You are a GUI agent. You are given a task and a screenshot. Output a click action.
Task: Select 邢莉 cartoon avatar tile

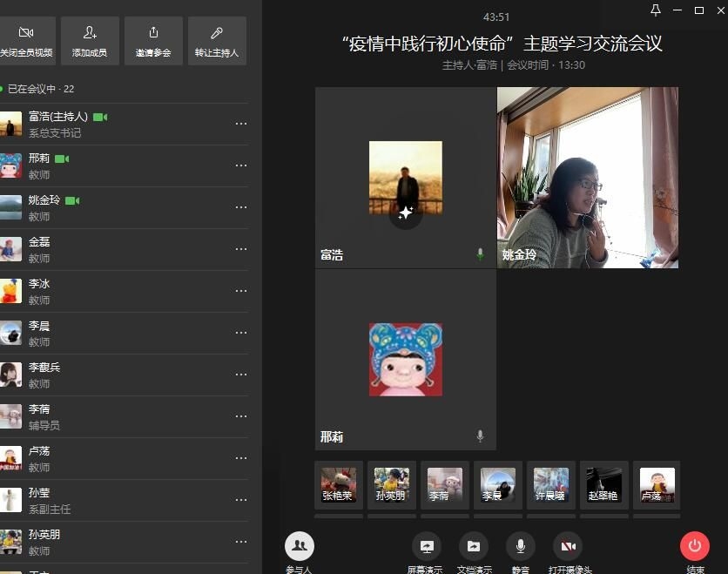click(405, 360)
